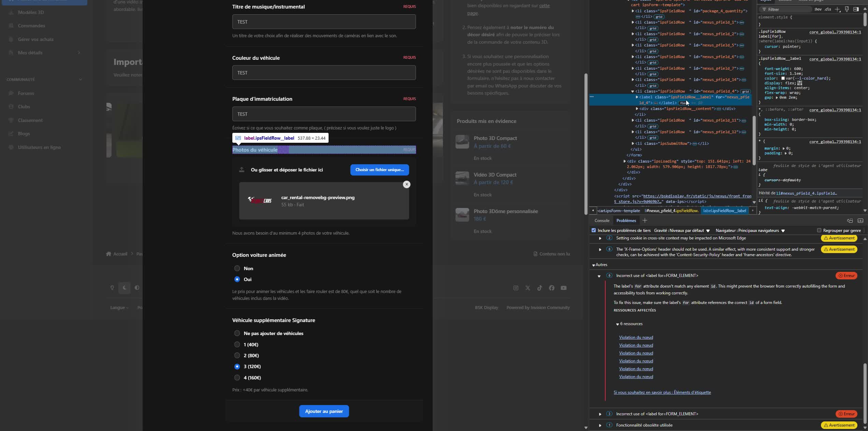The width and height of the screenshot is (868, 431).
Task: Open the .cls class editor
Action: [828, 9]
